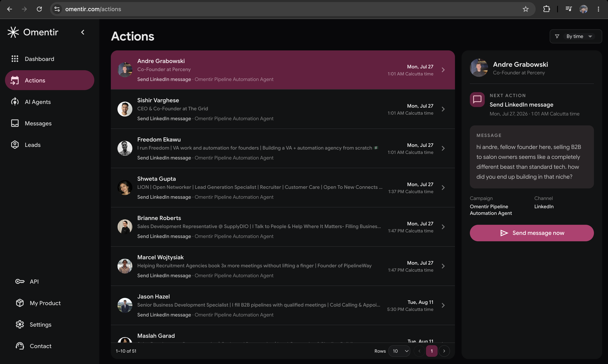Click the Send message now button
Screen dimensions: 608x364
tap(532, 233)
